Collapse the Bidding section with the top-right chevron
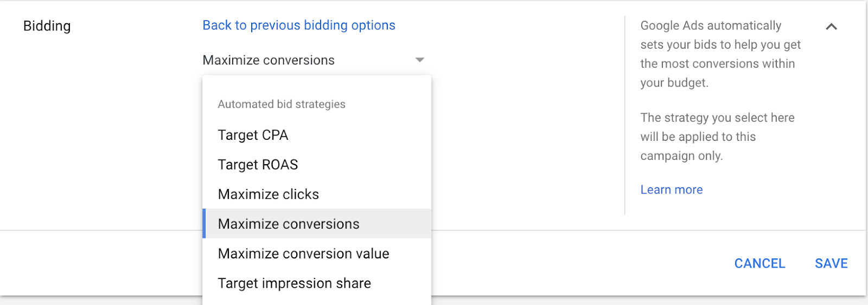The height and width of the screenshot is (305, 868). coord(831,27)
